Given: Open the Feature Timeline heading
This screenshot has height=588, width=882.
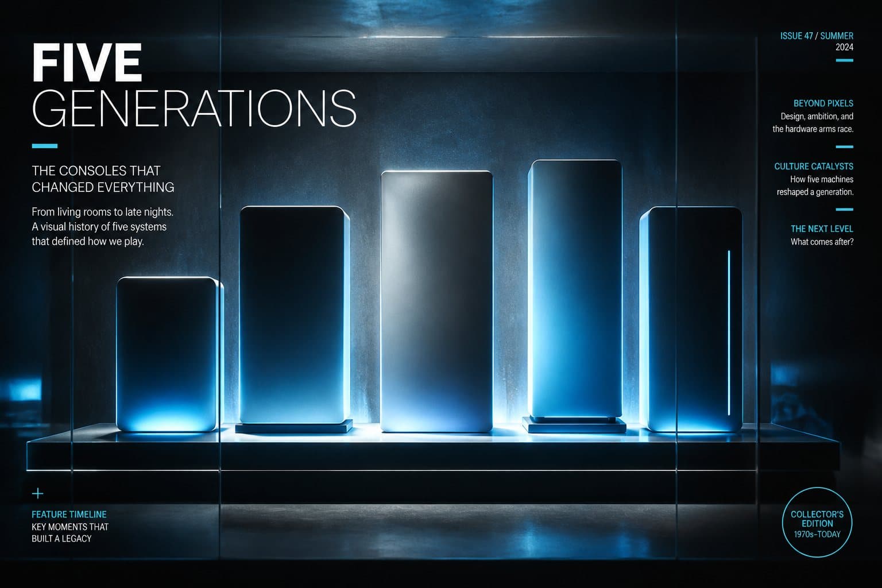Looking at the screenshot, I should click(x=69, y=514).
